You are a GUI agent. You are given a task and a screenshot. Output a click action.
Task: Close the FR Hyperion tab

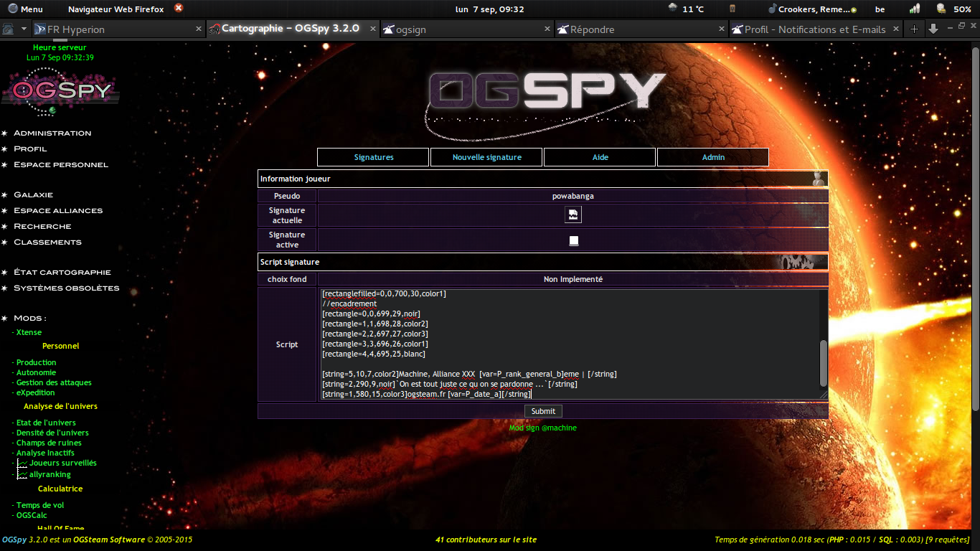tap(199, 29)
